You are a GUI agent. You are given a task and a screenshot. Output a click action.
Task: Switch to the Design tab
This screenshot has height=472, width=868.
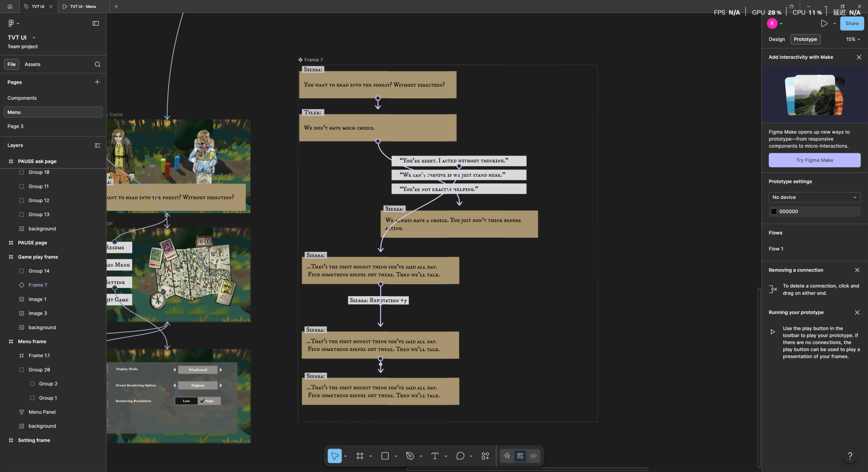777,39
